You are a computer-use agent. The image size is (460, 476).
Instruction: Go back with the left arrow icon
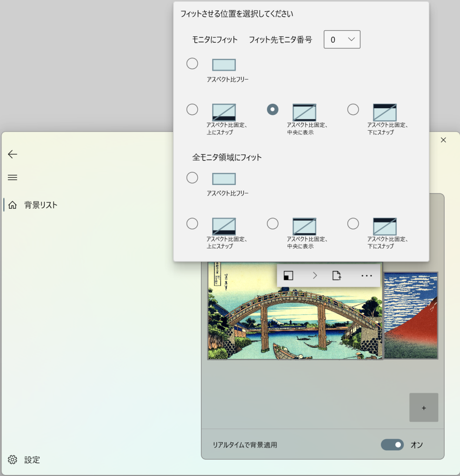click(13, 154)
